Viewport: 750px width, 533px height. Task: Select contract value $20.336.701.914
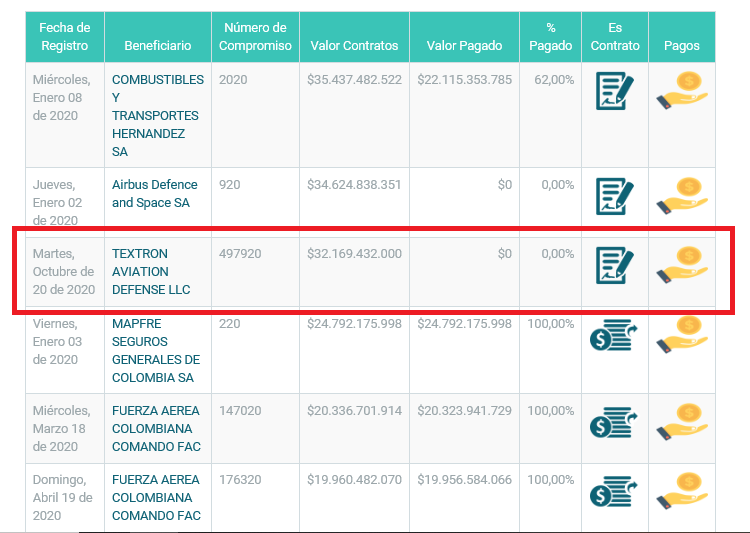[x=354, y=411]
